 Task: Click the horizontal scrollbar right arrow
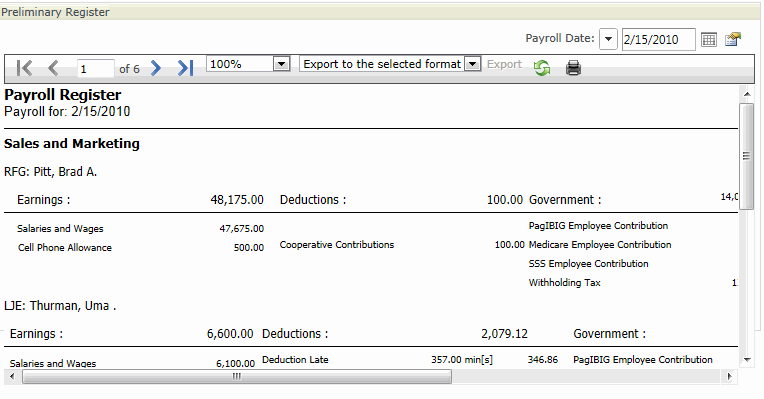pos(729,376)
